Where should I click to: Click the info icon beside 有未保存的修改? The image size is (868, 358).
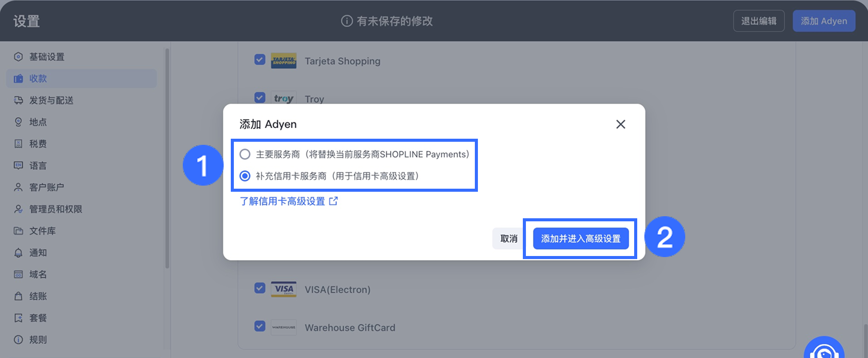point(347,21)
